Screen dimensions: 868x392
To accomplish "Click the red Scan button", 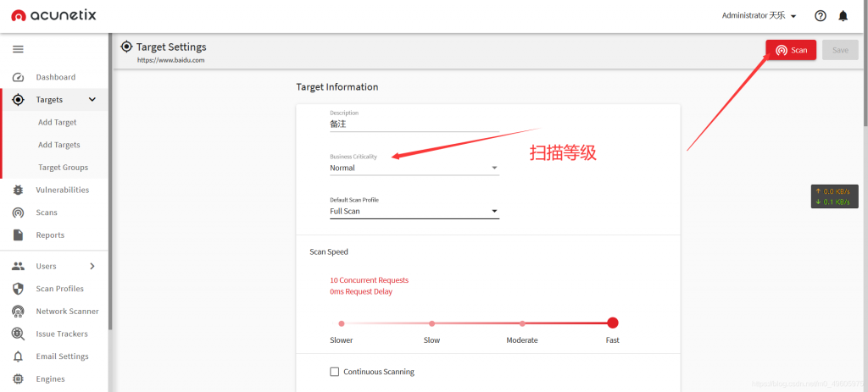I will pyautogui.click(x=791, y=50).
